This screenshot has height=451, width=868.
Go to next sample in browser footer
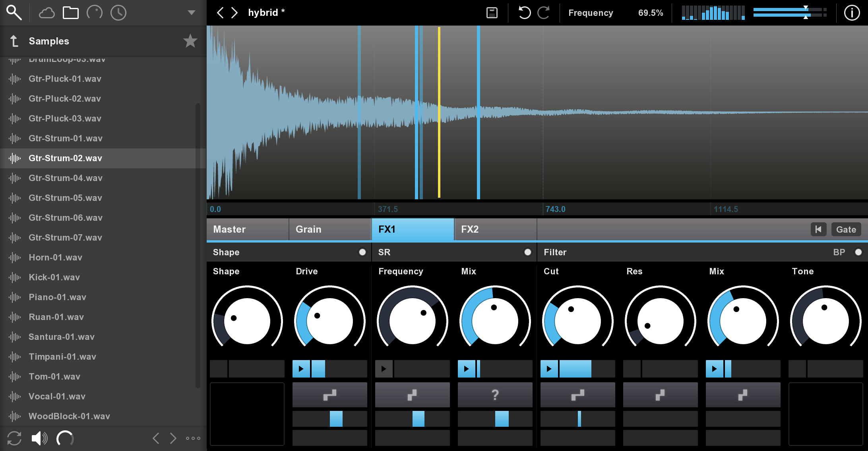tap(173, 438)
